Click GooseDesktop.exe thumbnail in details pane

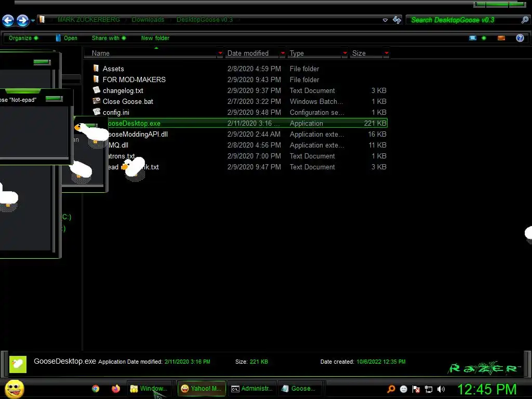[18, 364]
